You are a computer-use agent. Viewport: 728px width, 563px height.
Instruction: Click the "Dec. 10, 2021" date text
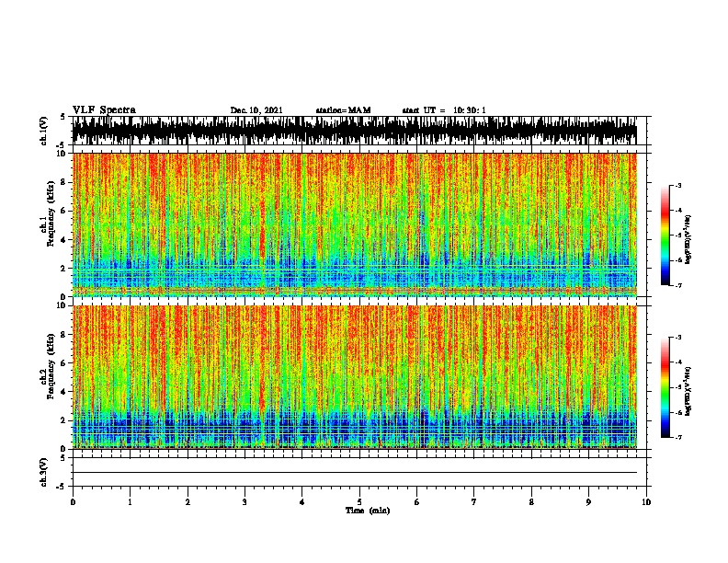click(256, 110)
